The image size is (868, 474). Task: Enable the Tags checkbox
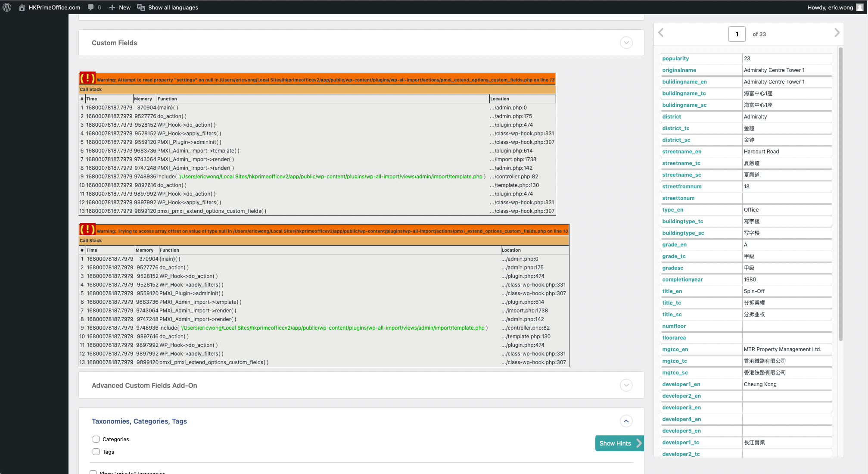point(96,452)
